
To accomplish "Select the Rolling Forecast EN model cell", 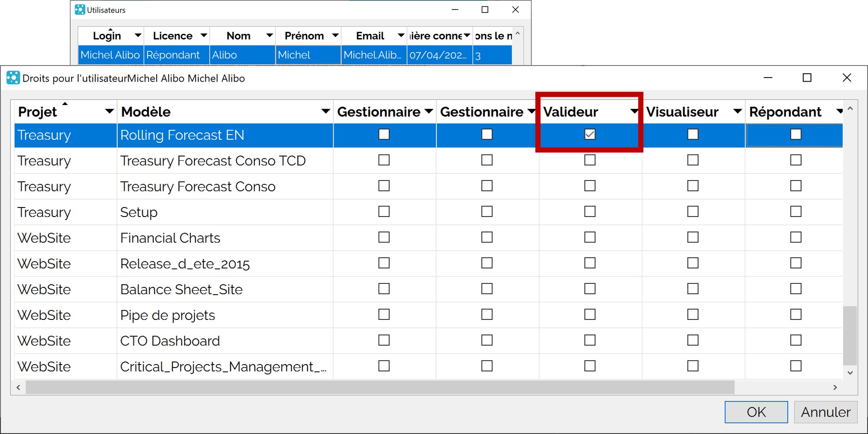I will click(x=225, y=135).
